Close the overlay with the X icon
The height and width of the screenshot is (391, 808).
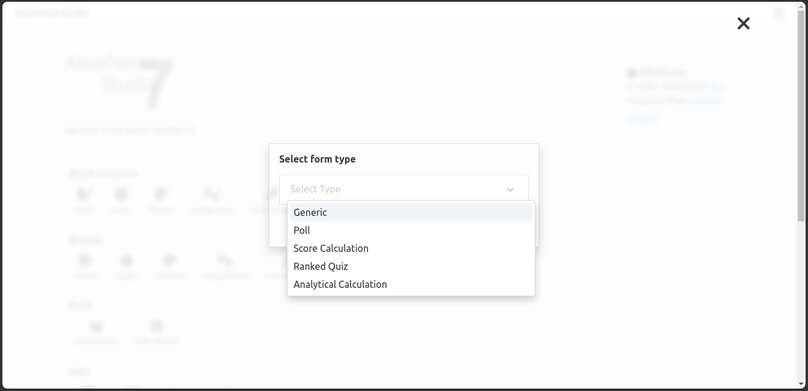(x=743, y=23)
